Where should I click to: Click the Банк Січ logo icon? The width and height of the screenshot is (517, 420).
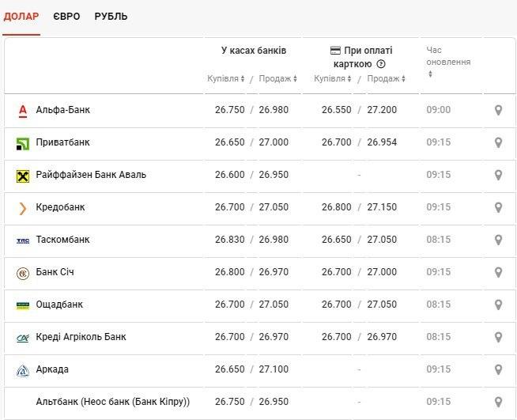[23, 272]
